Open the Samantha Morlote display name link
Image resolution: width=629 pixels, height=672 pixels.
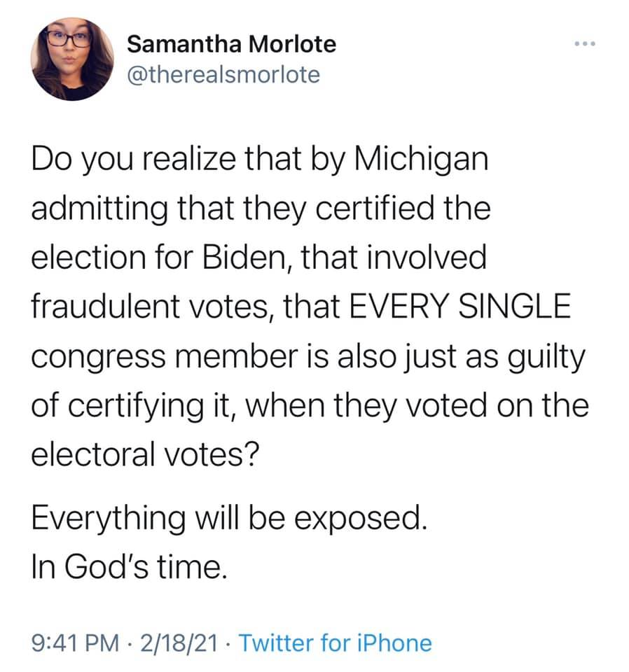coord(231,45)
